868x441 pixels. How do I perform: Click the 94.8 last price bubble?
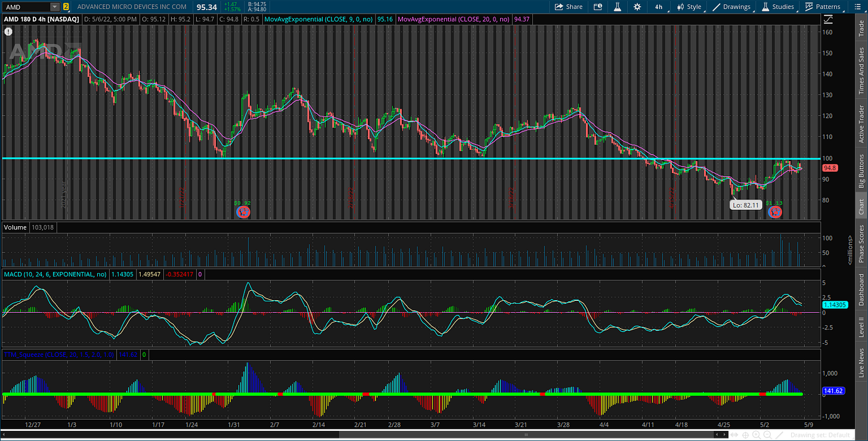830,168
